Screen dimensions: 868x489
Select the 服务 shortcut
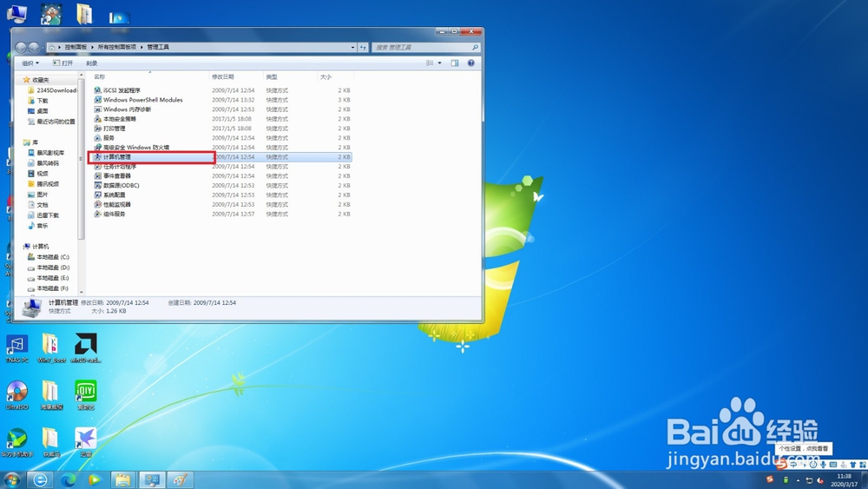[104, 137]
